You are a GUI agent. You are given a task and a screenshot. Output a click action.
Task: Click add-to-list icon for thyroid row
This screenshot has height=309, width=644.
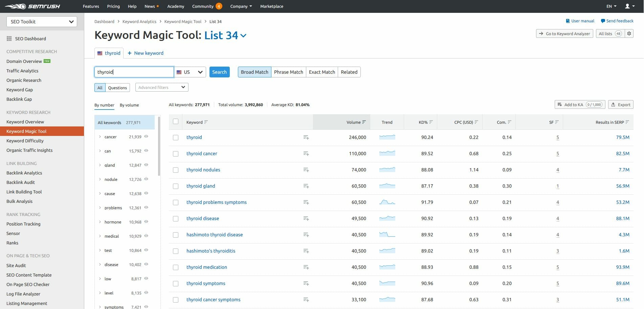click(x=306, y=137)
